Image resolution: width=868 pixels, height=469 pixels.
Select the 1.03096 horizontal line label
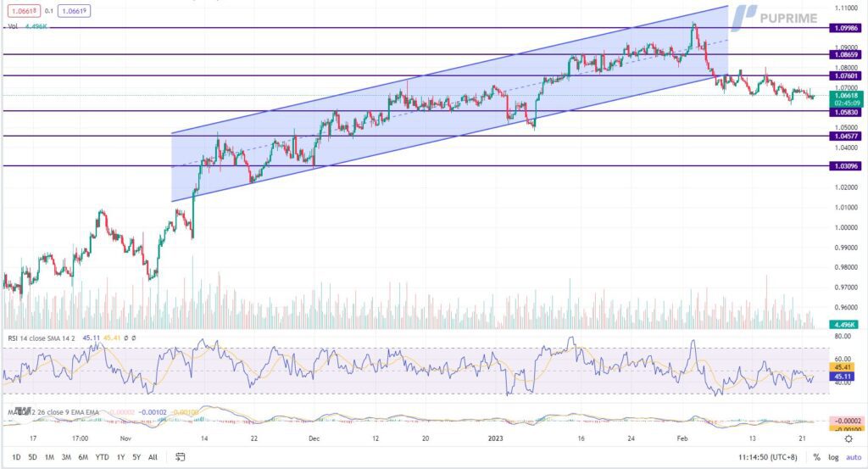(845, 165)
